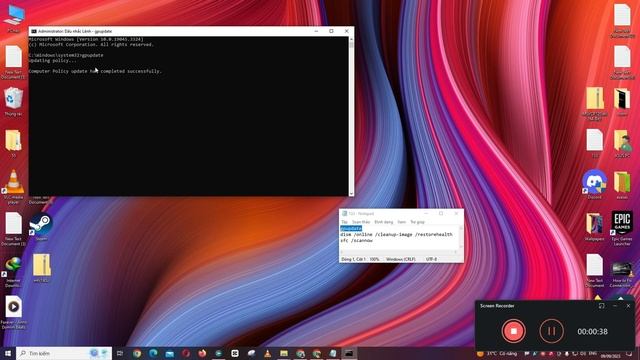
Task: Close the Screen Recorder panel
Action: [629, 306]
